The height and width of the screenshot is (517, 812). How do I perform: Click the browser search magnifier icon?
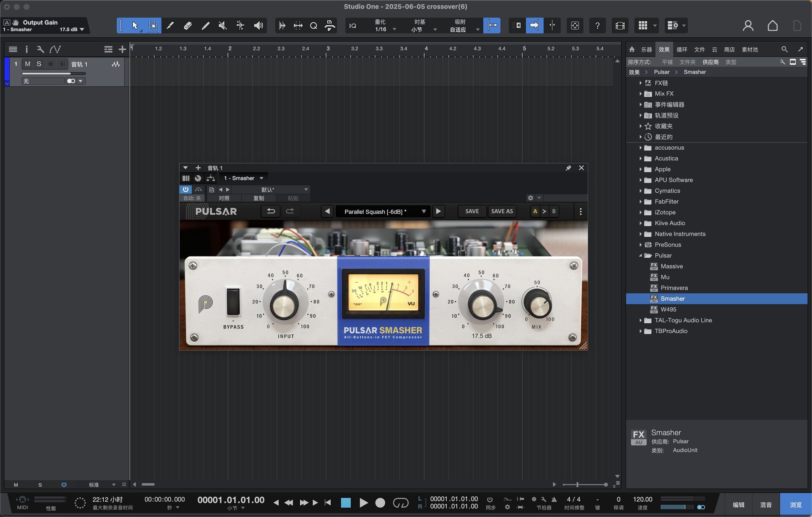[785, 49]
